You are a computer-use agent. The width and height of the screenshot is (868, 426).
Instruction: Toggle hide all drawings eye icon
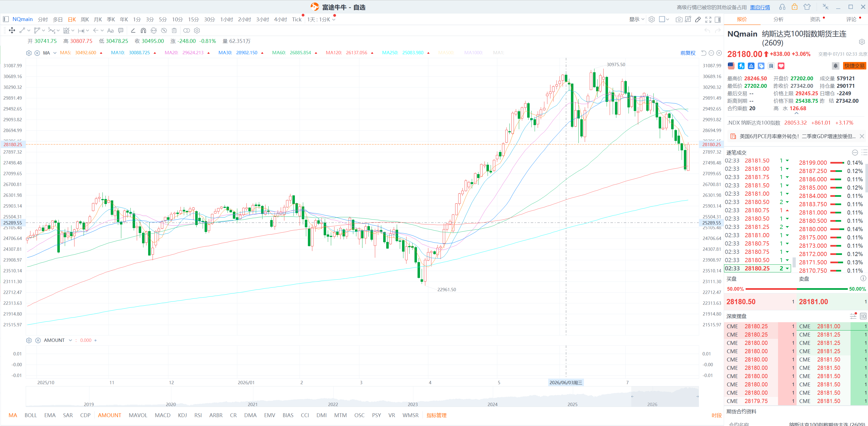click(164, 31)
